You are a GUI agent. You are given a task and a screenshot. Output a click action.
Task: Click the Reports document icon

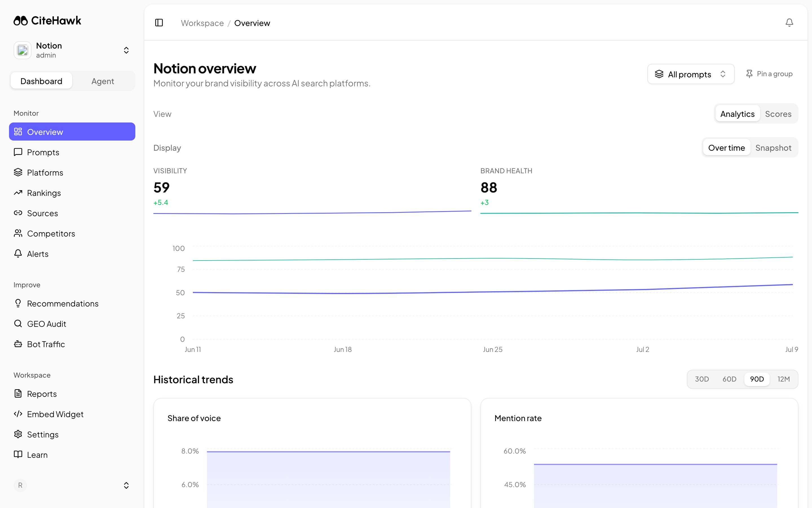[18, 394]
